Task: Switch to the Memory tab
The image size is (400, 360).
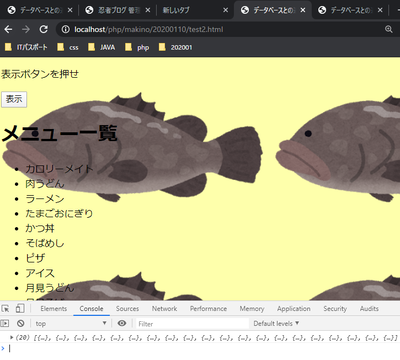Action: coord(252,309)
